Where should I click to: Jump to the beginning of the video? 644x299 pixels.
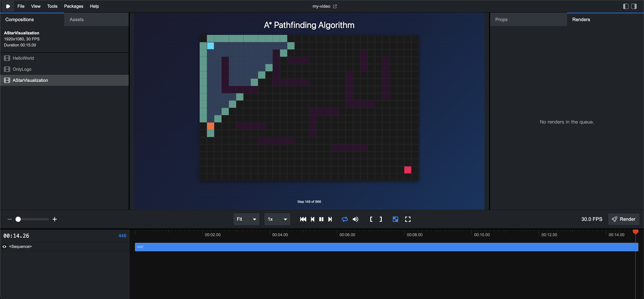303,219
